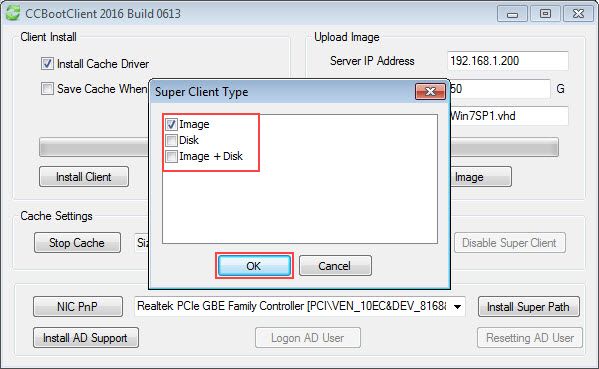This screenshot has width=599, height=369.
Task: Toggle the Image checkbox
Action: tap(171, 124)
